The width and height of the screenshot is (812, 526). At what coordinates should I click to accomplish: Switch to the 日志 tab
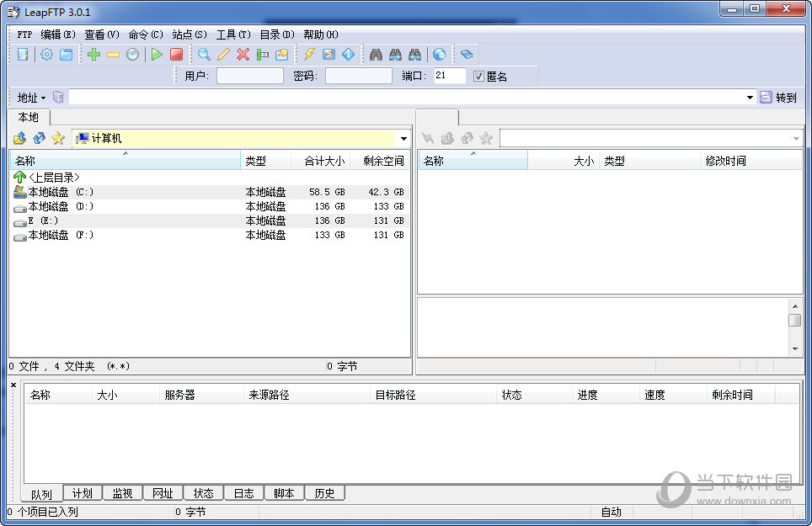(243, 493)
